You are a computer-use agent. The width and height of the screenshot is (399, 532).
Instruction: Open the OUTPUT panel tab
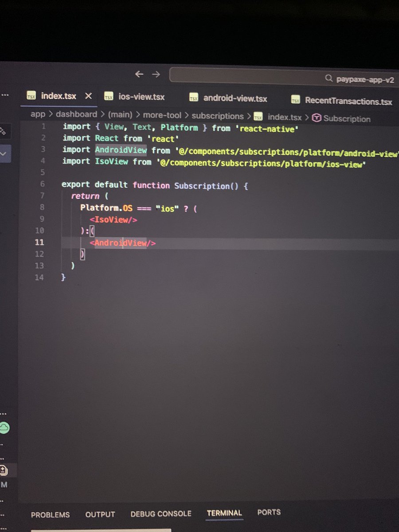click(x=100, y=514)
